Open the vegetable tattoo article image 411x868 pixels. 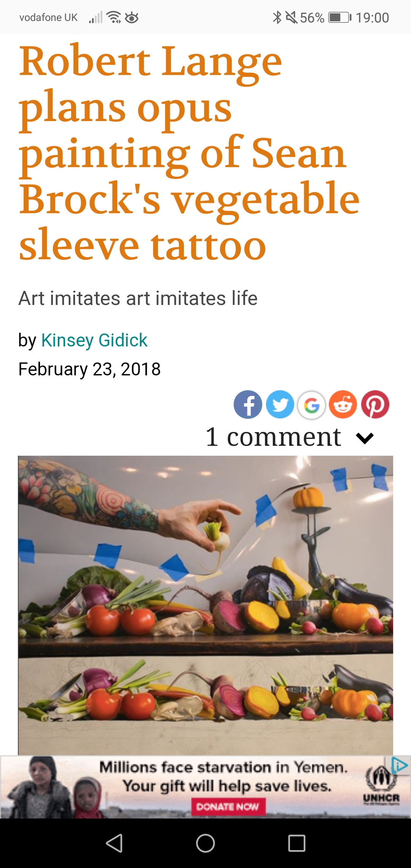click(x=205, y=605)
